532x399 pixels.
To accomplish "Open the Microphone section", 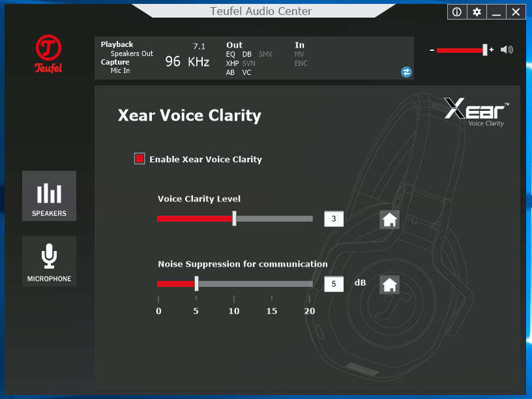I will click(x=49, y=261).
